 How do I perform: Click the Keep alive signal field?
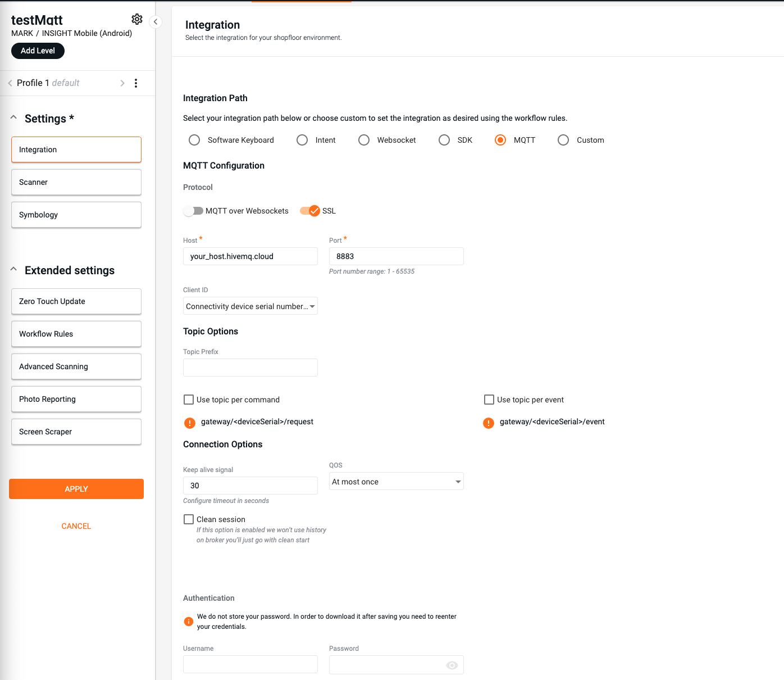point(250,486)
